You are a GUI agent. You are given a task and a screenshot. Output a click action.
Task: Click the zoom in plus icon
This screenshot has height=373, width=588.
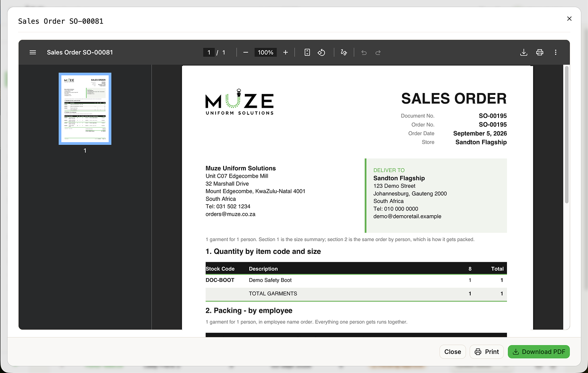point(286,52)
